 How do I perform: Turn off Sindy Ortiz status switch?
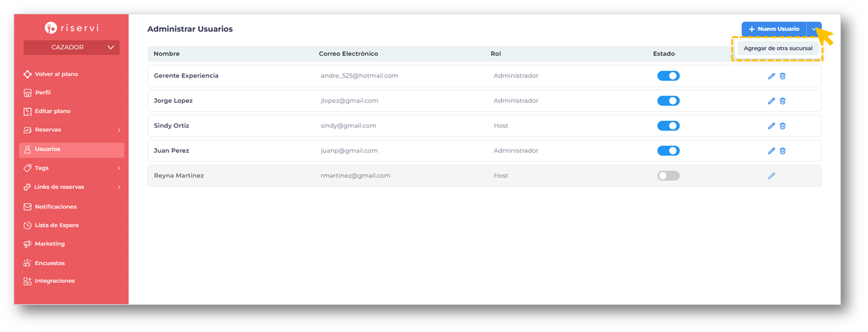click(x=668, y=126)
